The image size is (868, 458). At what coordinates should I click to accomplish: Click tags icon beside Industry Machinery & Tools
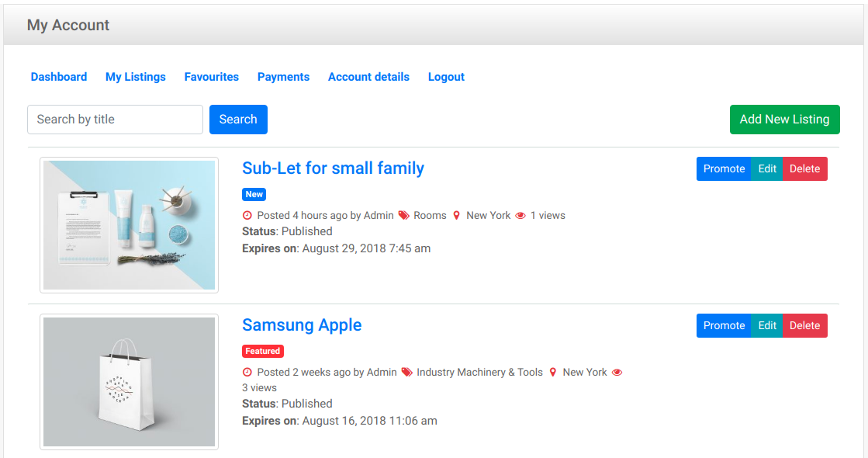(407, 372)
